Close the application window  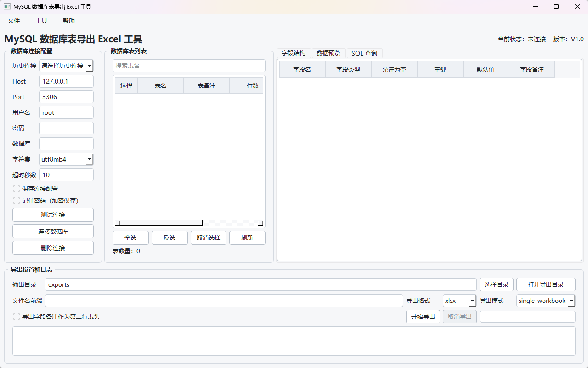[x=577, y=6]
